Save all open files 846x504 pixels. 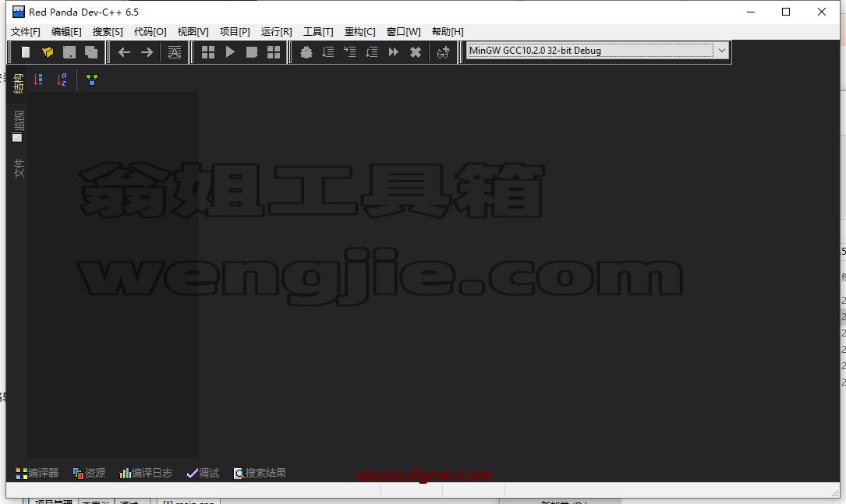91,52
